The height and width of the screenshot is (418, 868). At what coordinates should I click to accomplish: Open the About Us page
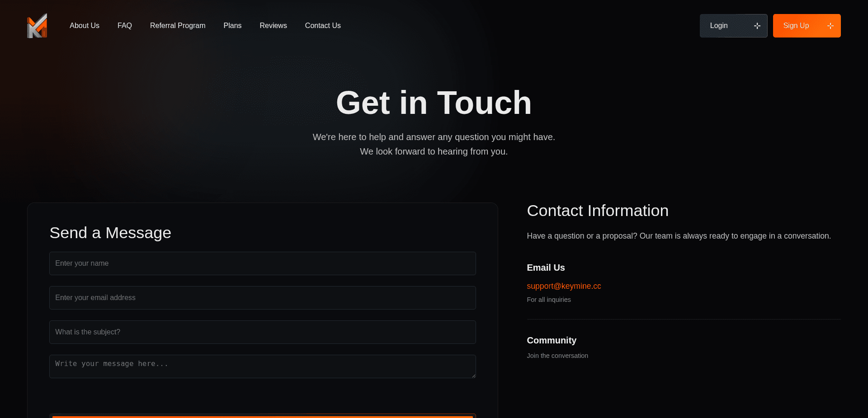point(84,26)
